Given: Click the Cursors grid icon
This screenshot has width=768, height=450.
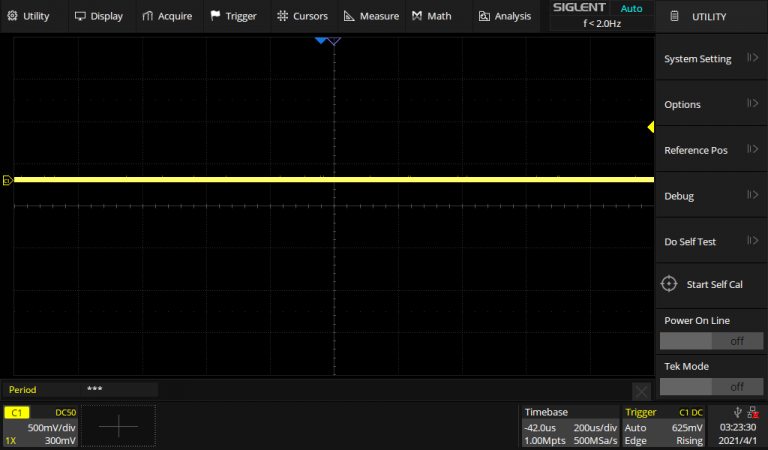Looking at the screenshot, I should 283,16.
